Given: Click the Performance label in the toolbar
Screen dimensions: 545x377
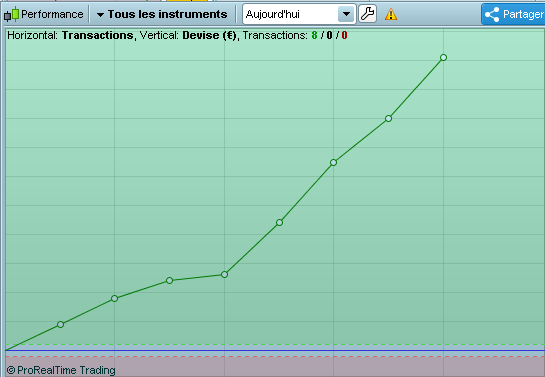Looking at the screenshot, I should (52, 14).
